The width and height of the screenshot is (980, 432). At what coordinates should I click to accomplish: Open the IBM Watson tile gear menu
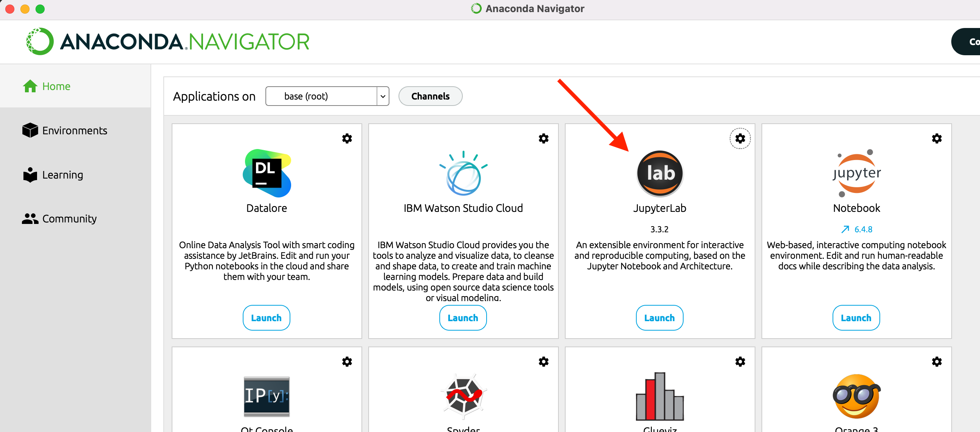[x=543, y=138]
